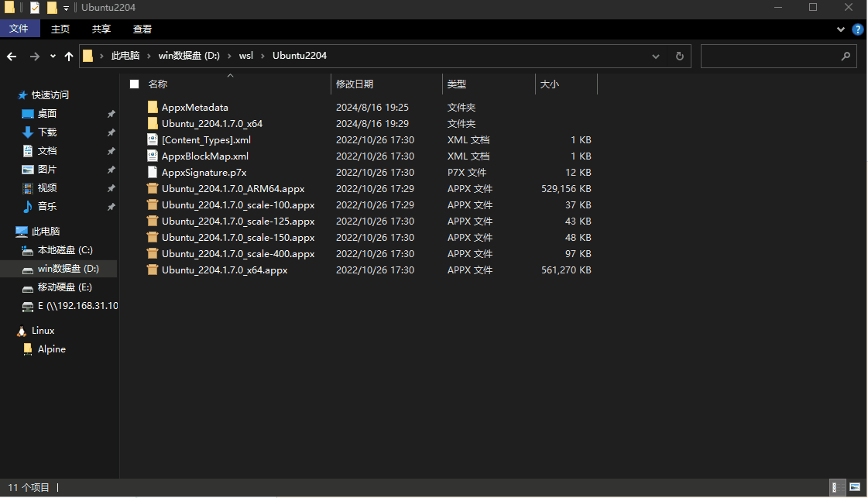Open Explorer help question mark
Image resolution: width=868 pixels, height=498 pixels.
857,29
